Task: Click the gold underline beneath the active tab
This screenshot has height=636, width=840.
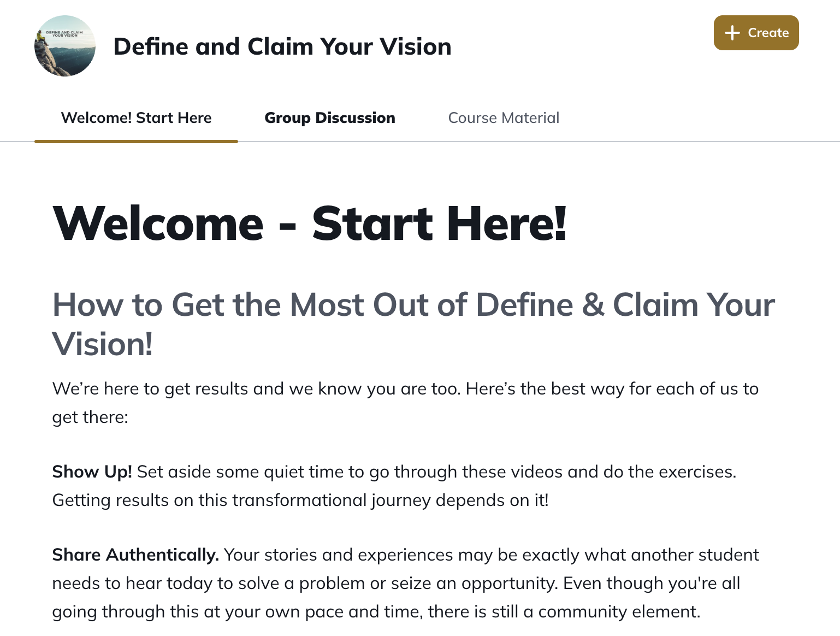Action: pos(136,141)
